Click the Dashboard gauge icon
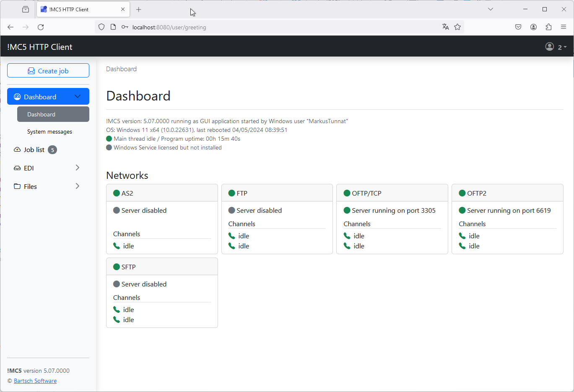The image size is (574, 392). coord(17,97)
